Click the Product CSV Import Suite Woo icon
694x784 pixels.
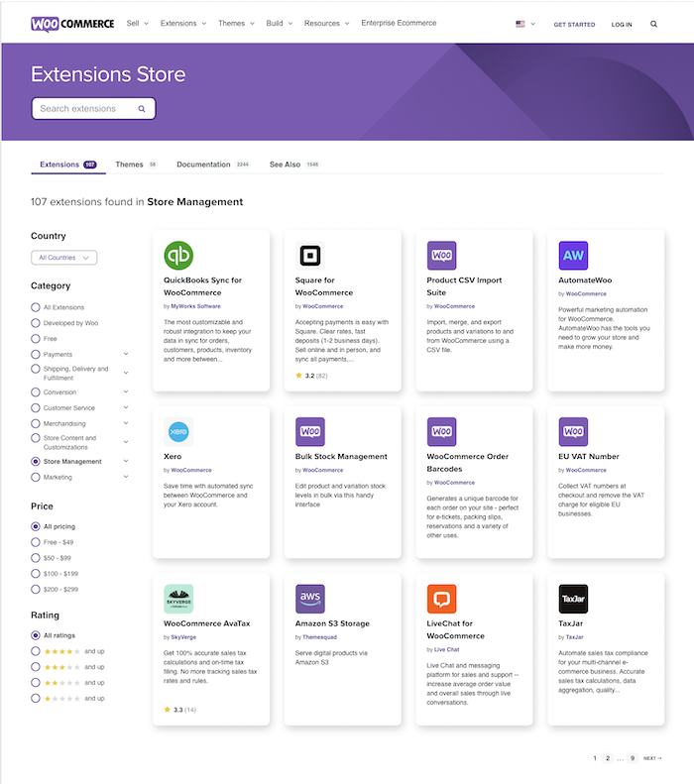click(x=441, y=256)
